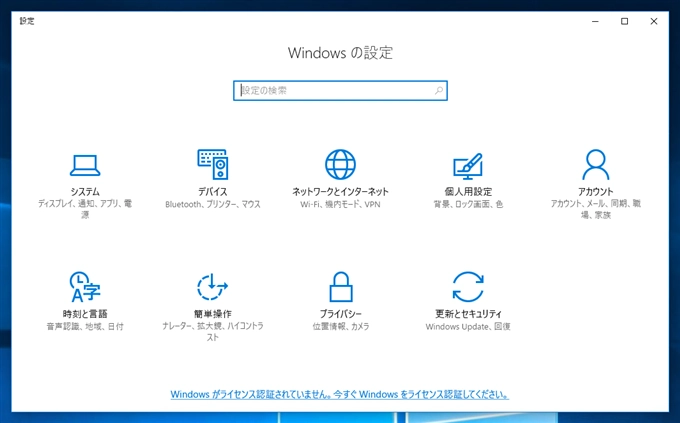Close the 設定 window

click(654, 21)
